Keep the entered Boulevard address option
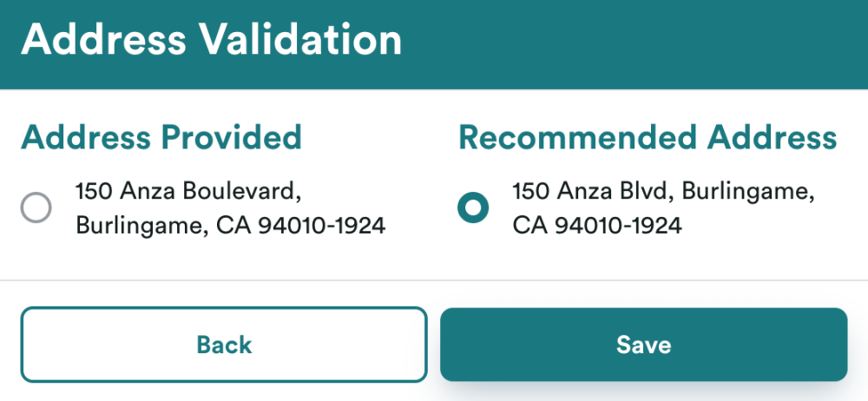868x401 pixels. pyautogui.click(x=36, y=207)
